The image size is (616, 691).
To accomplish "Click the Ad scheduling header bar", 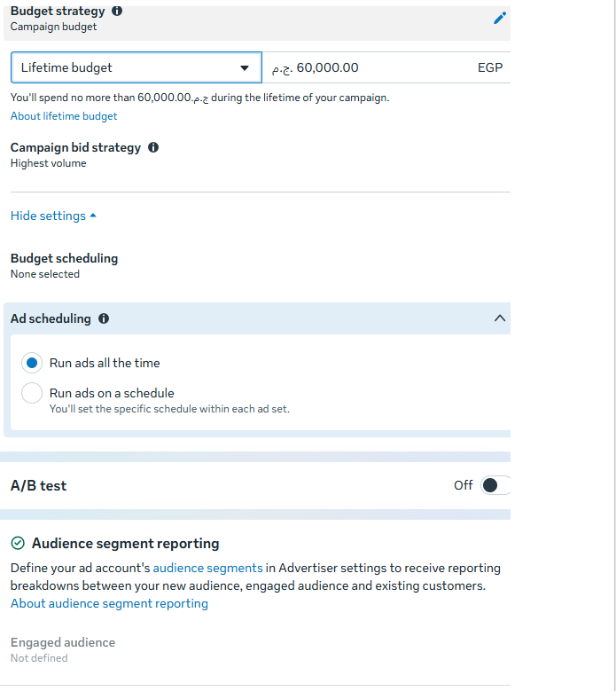I will tap(257, 318).
